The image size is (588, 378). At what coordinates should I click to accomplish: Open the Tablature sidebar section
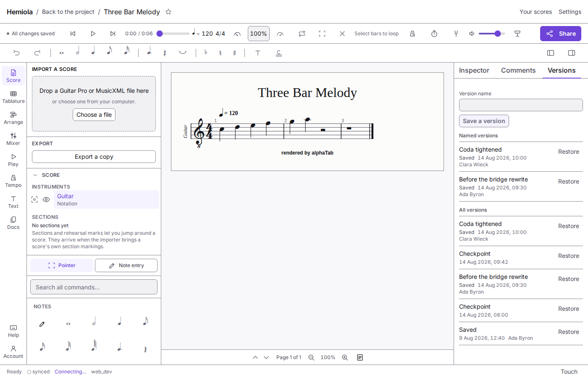pos(13,97)
